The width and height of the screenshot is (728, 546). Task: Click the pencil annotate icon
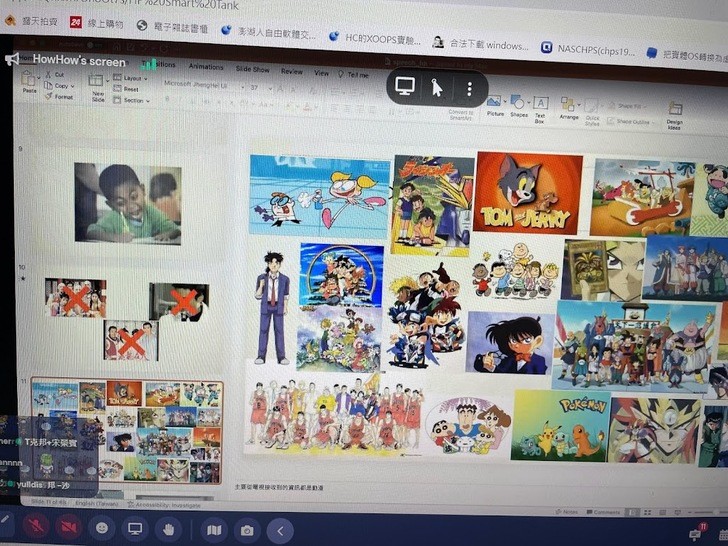tap(4, 519)
